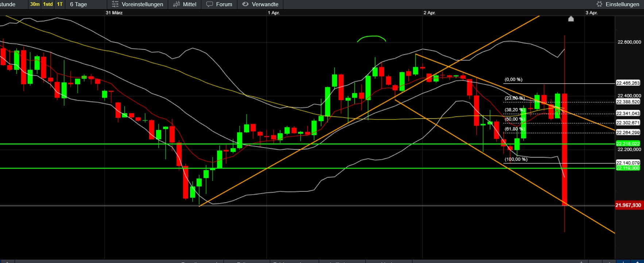
Task: Click Fibonacci price tag 22.388,520
Action: click(x=628, y=102)
